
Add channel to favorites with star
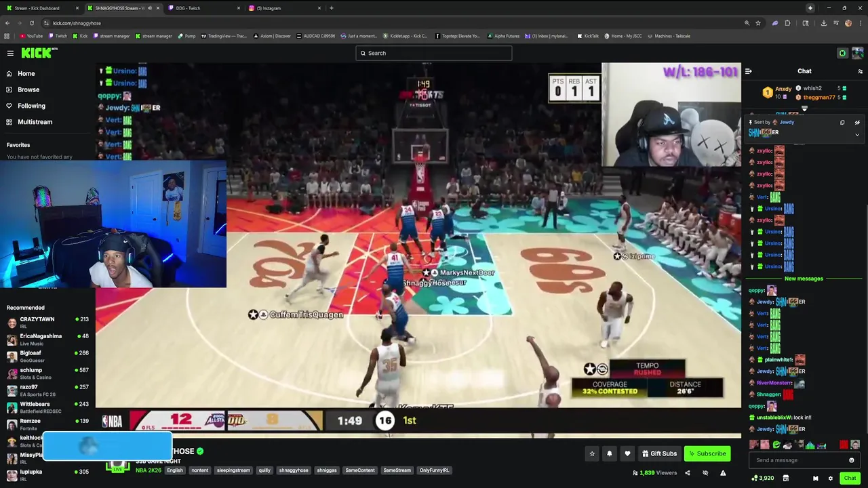point(591,453)
